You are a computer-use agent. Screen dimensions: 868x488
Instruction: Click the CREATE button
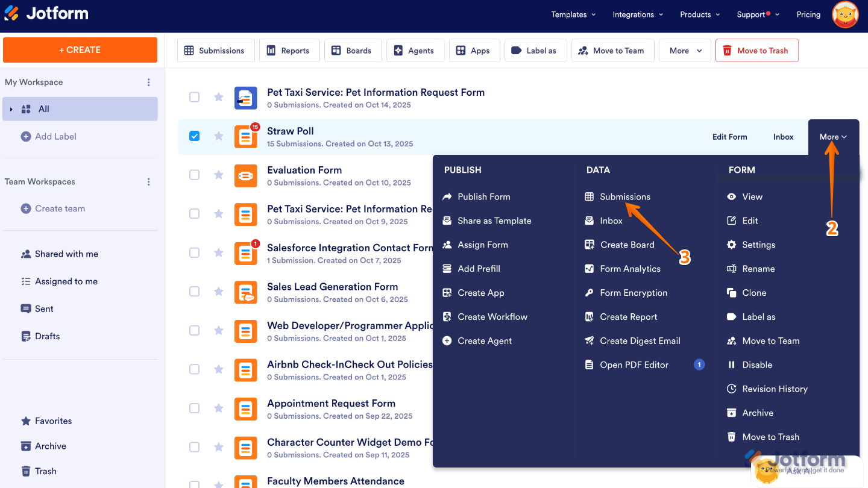[x=80, y=50]
